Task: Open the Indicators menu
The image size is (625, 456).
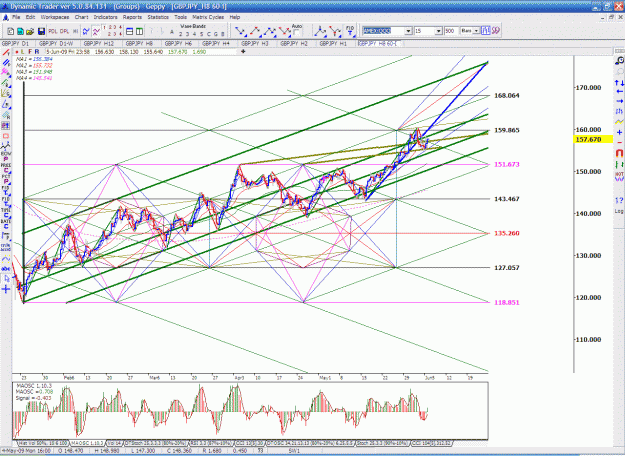Action: tap(105, 17)
